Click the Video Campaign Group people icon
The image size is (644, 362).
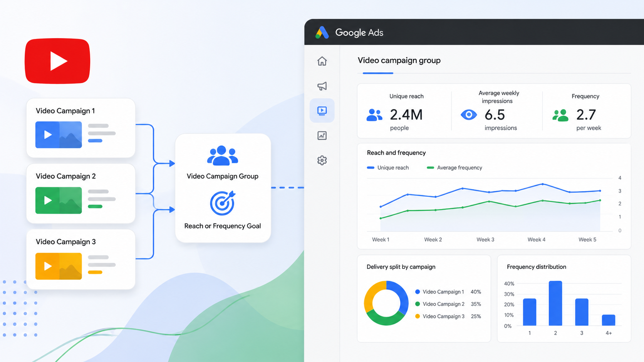[223, 155]
